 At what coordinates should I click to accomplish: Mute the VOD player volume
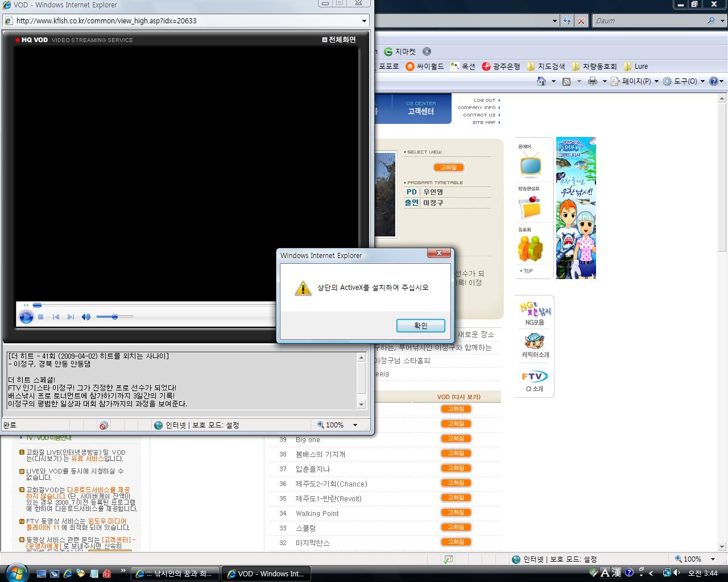(86, 317)
